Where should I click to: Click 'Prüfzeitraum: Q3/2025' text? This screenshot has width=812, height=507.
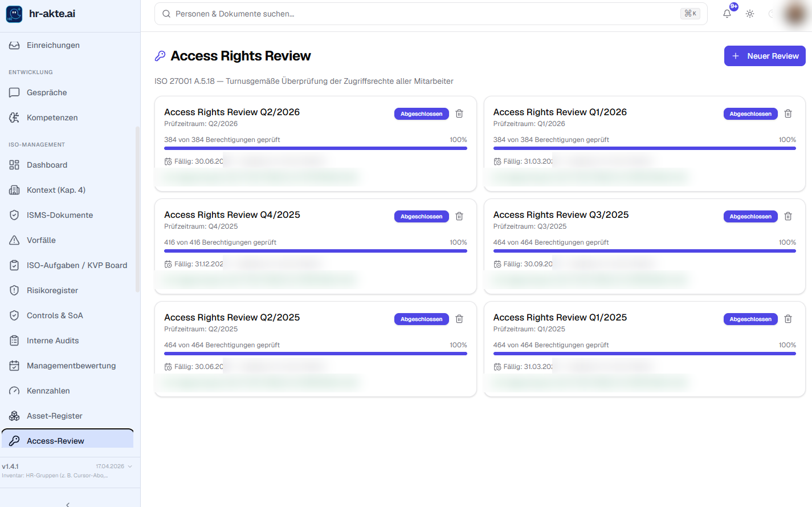click(530, 226)
